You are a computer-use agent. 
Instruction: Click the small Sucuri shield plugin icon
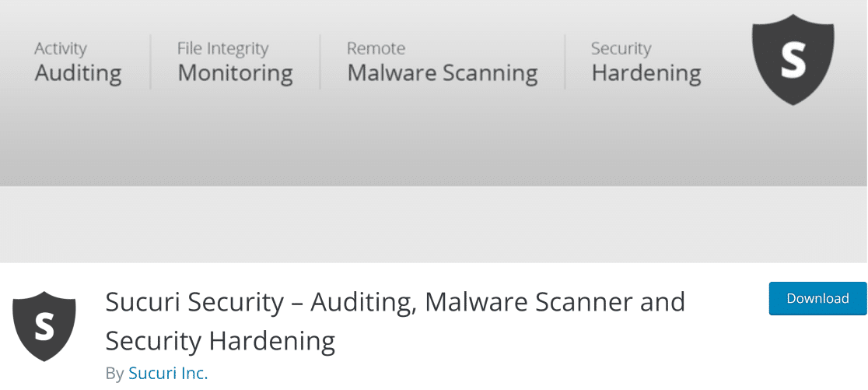point(44,327)
